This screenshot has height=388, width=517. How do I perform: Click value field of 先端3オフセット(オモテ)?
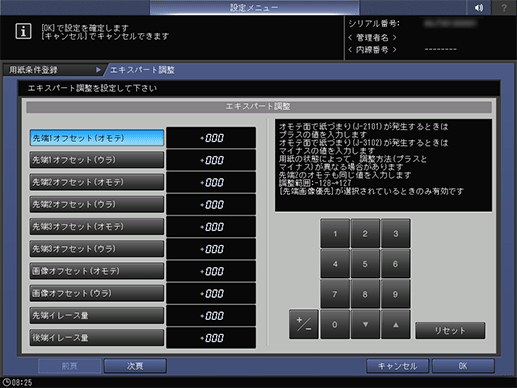[211, 227]
